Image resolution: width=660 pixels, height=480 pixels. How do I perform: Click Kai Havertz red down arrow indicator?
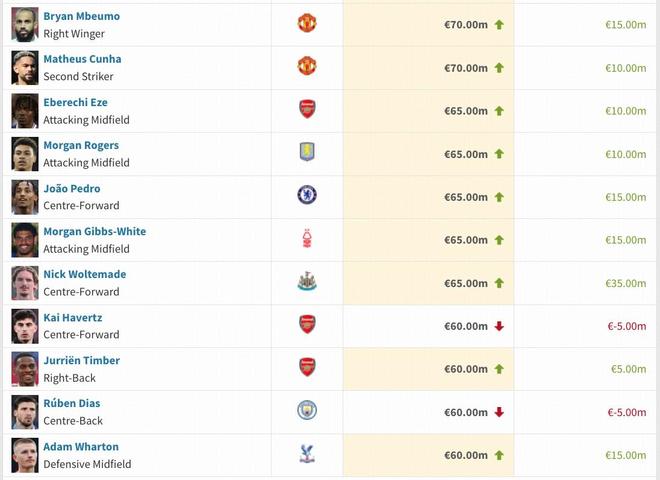point(499,326)
